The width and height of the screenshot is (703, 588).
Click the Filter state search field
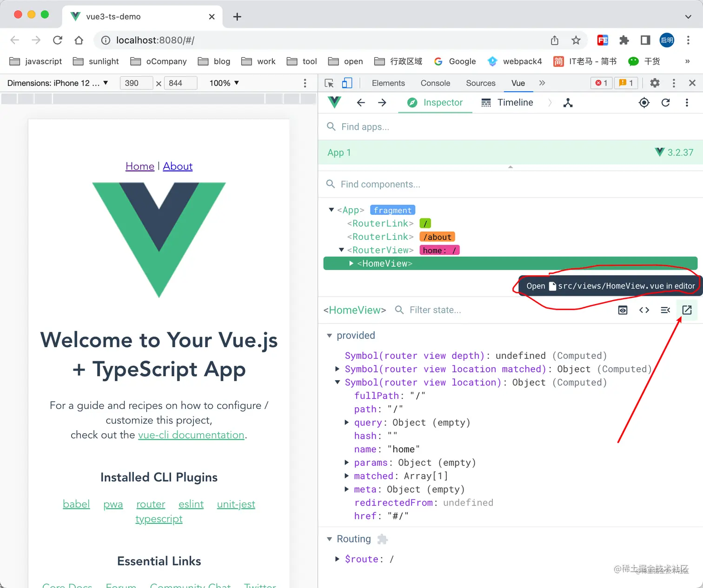pyautogui.click(x=502, y=310)
